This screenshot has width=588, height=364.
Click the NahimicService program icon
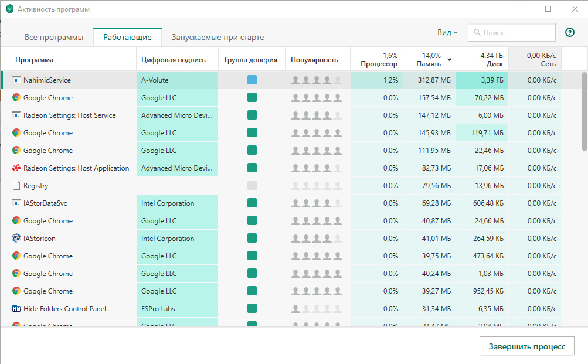tap(16, 80)
